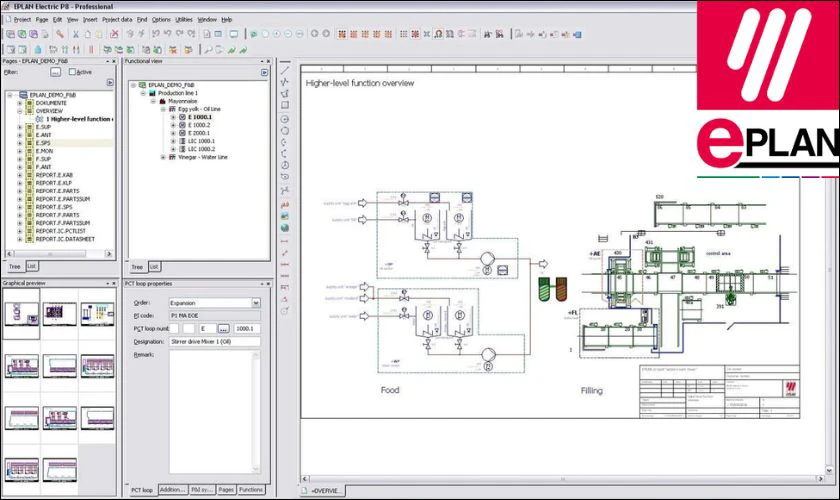Select the Circle drawing tool below the rectangle
This screenshot has width=840, height=500.
(x=285, y=119)
